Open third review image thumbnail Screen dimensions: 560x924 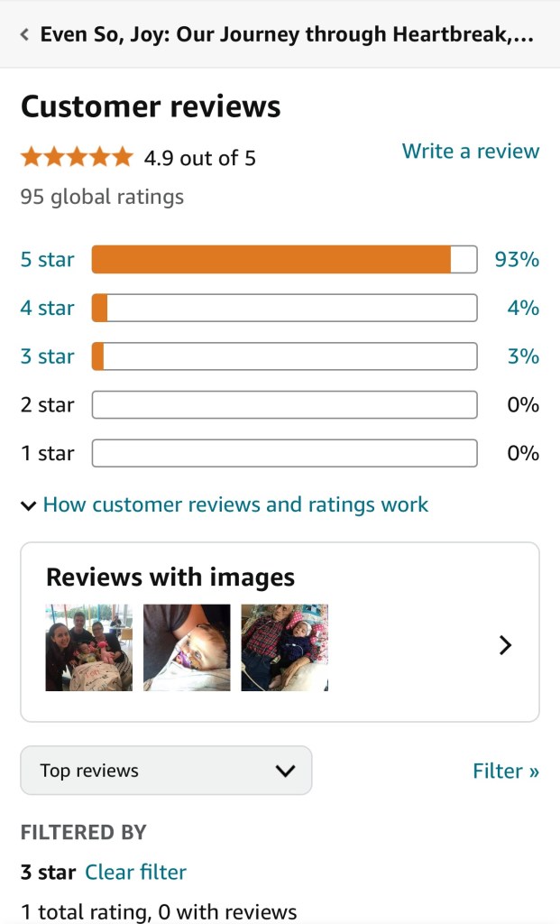pyautogui.click(x=284, y=648)
